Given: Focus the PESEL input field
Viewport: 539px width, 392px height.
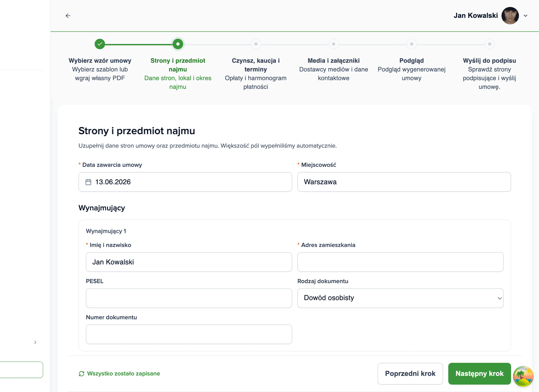Looking at the screenshot, I should [x=189, y=298].
